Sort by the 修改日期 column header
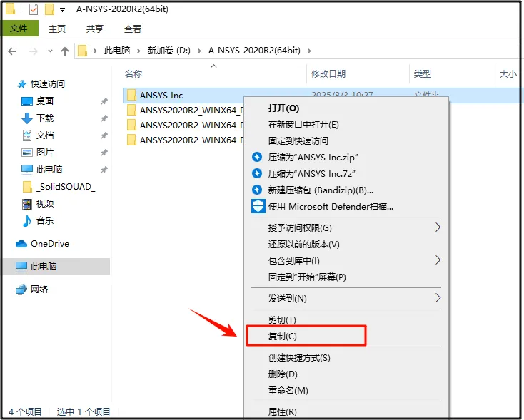Screen dimensions: 524x420 pyautogui.click(x=328, y=73)
